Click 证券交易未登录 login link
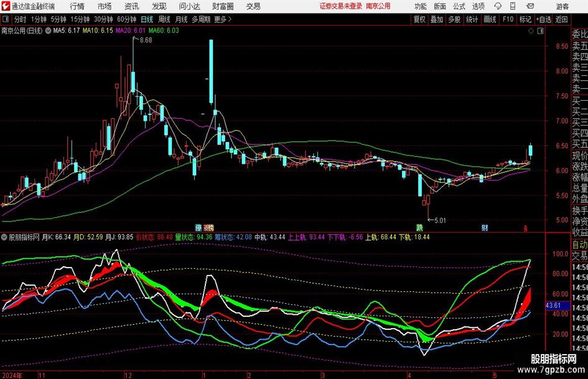This screenshot has width=588, height=379. click(x=341, y=6)
